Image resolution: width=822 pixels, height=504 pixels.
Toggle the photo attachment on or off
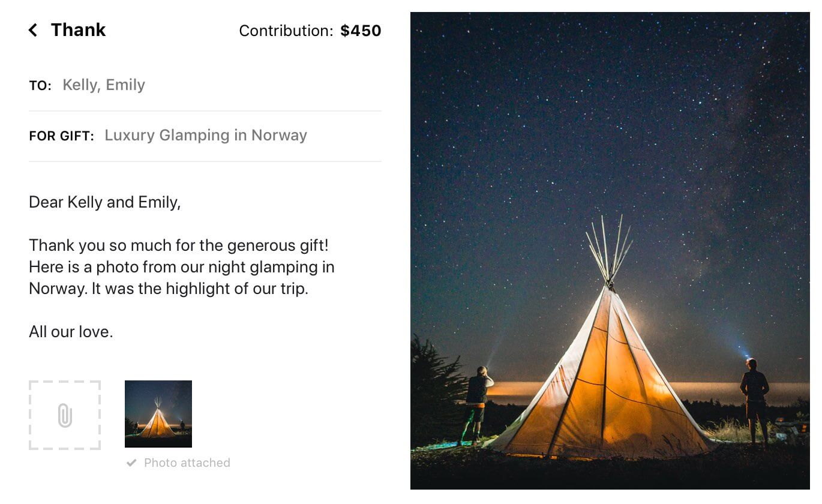(178, 463)
